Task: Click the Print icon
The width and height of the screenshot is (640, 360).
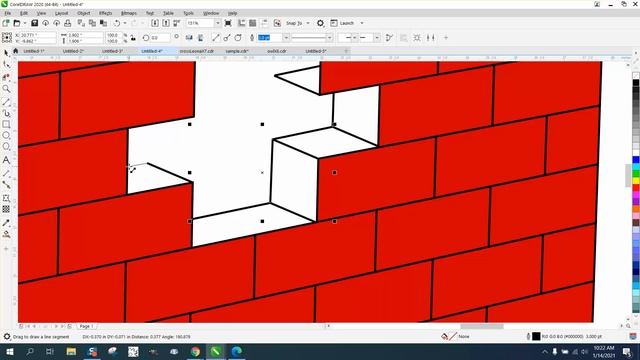Action: [x=68, y=23]
